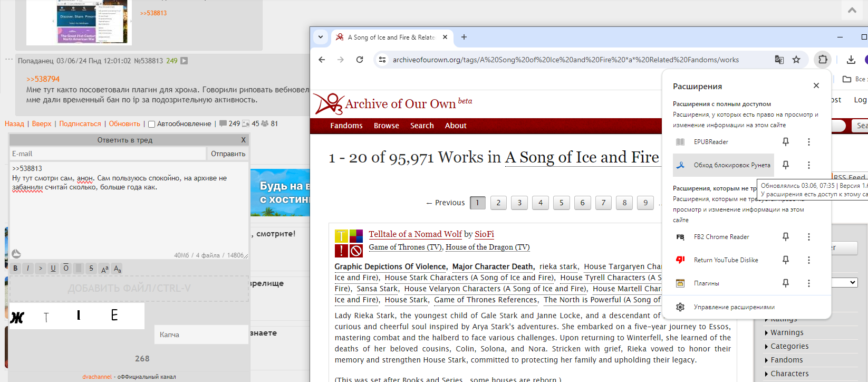Pin the EPUBReader extension
Image resolution: width=868 pixels, height=382 pixels.
(x=786, y=142)
